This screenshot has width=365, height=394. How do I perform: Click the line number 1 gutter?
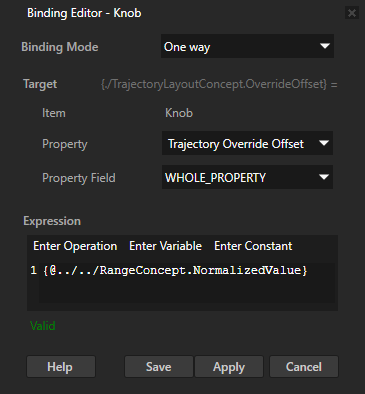(33, 270)
